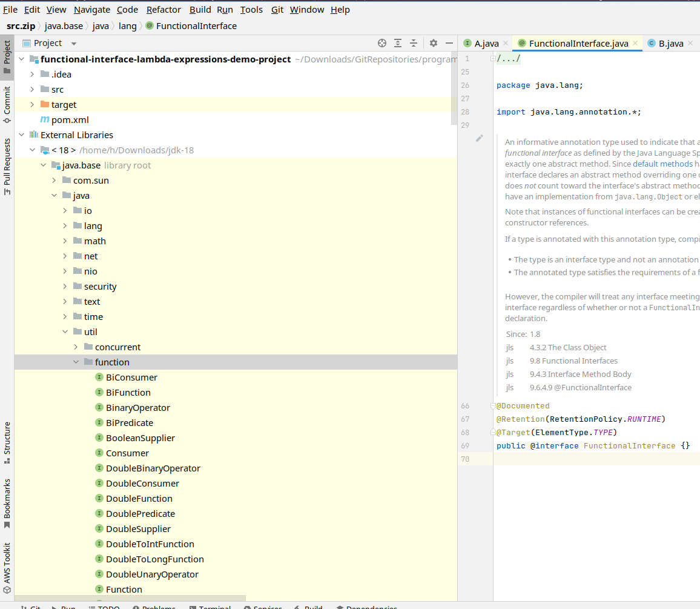Click the Expand All icon in Project panel
This screenshot has width=700, height=609.
(x=398, y=43)
